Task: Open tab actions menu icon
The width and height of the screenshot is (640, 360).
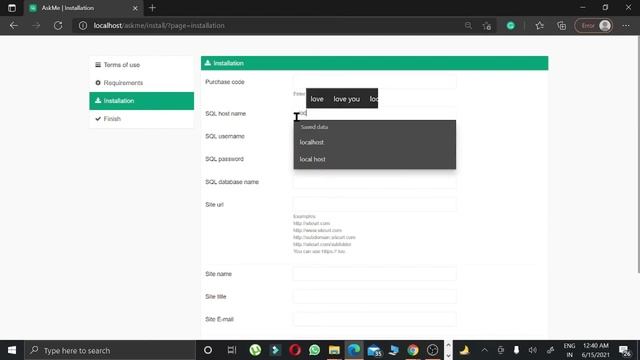Action: pos(12,8)
